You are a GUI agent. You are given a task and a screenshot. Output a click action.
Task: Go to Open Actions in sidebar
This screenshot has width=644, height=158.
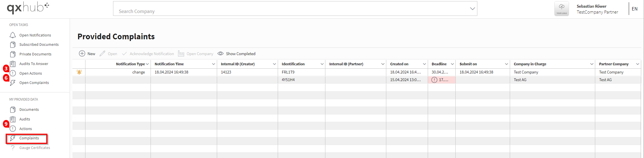point(30,73)
